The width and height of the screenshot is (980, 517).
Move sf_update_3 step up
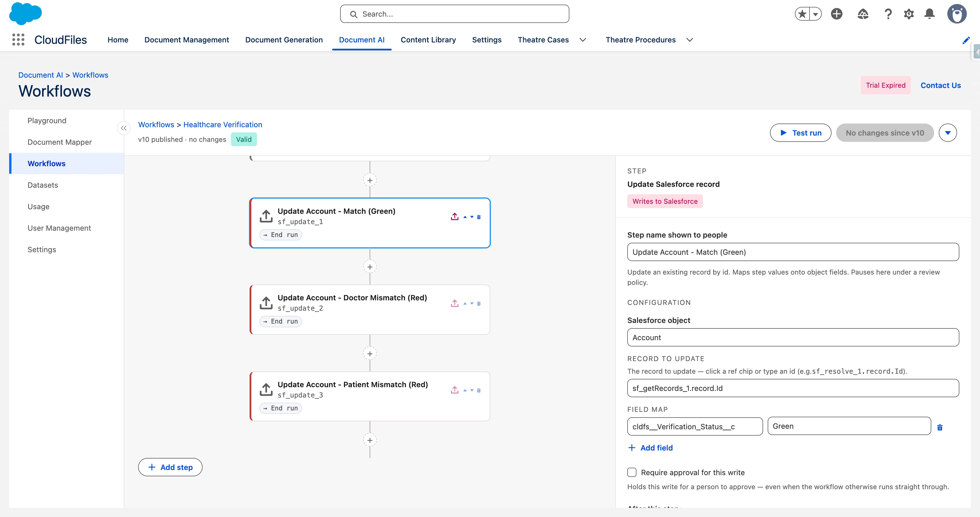(x=465, y=390)
